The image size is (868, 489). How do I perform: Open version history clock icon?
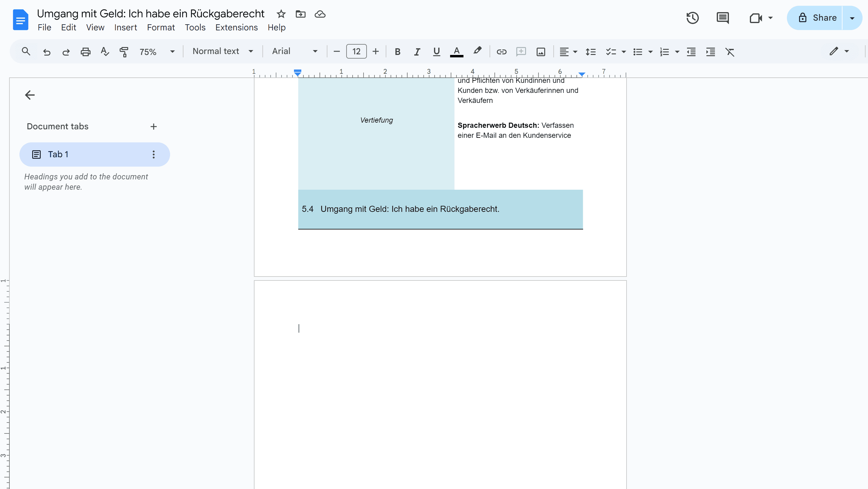tap(692, 18)
